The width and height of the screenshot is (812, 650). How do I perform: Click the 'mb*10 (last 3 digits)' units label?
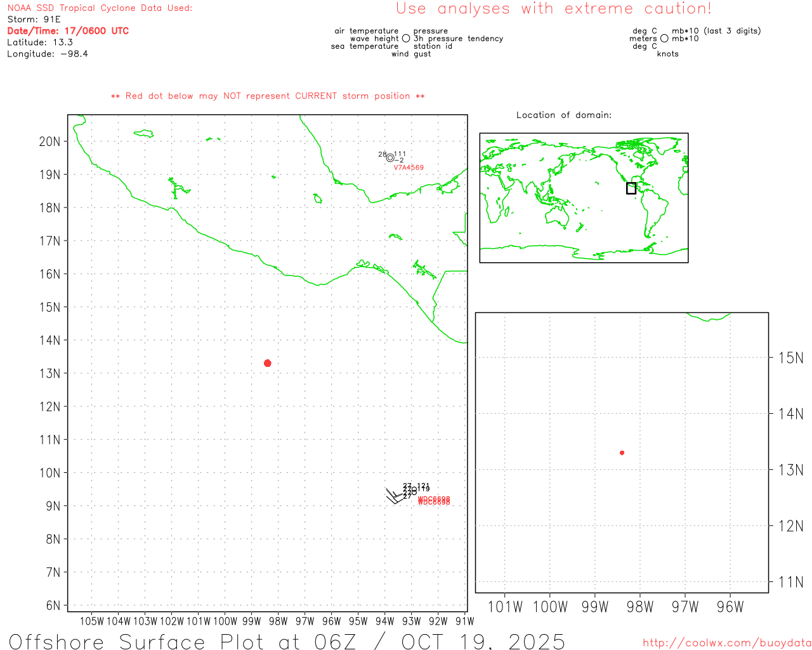(x=716, y=31)
